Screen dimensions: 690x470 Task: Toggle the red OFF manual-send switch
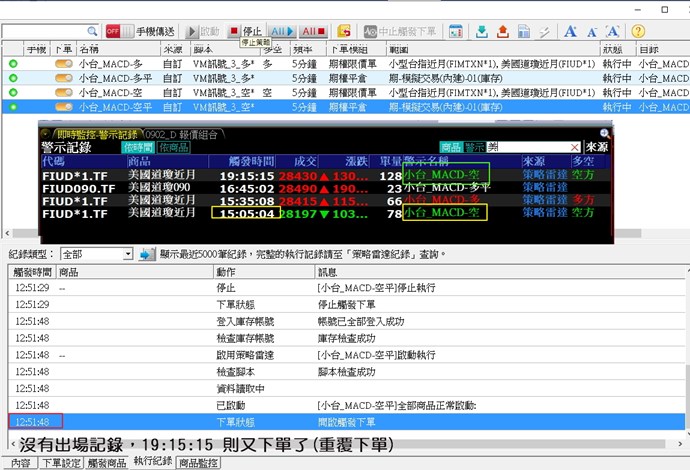click(x=113, y=31)
